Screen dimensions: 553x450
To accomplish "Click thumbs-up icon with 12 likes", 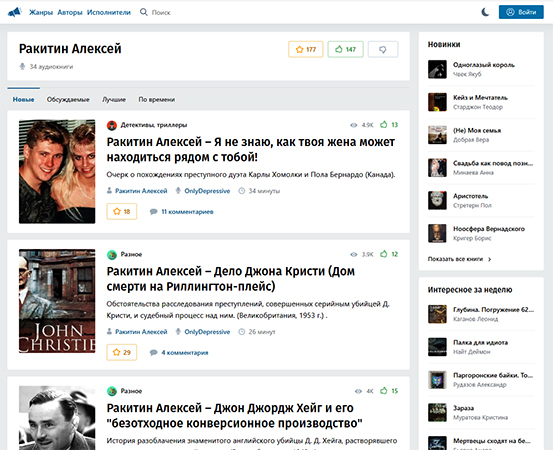I will click(384, 254).
